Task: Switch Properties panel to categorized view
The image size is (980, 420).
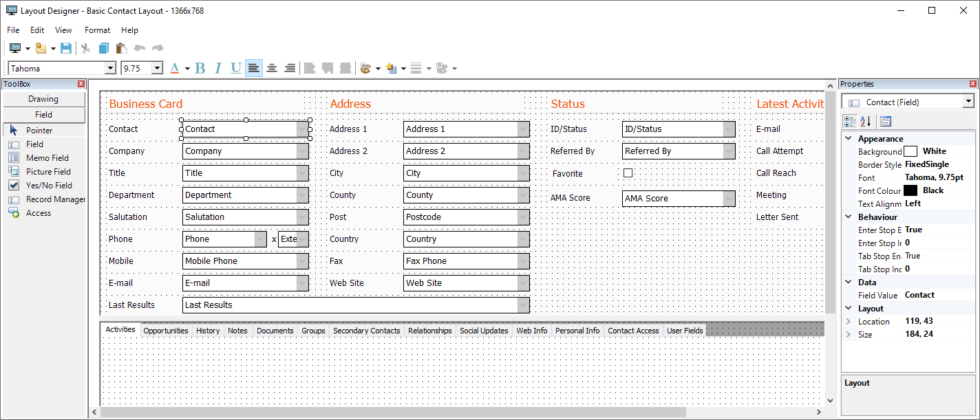Action: pos(850,121)
